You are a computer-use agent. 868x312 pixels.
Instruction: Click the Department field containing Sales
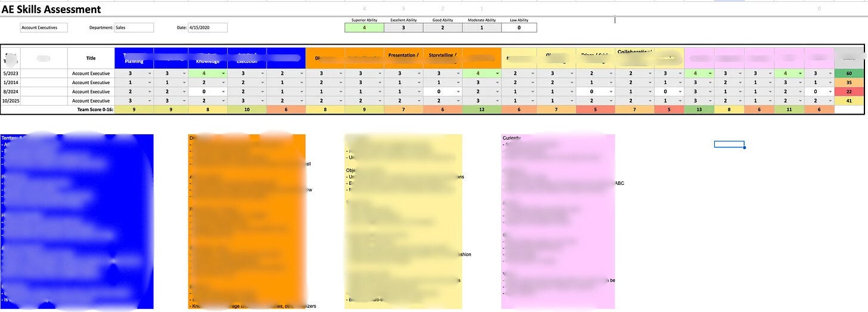tap(134, 27)
